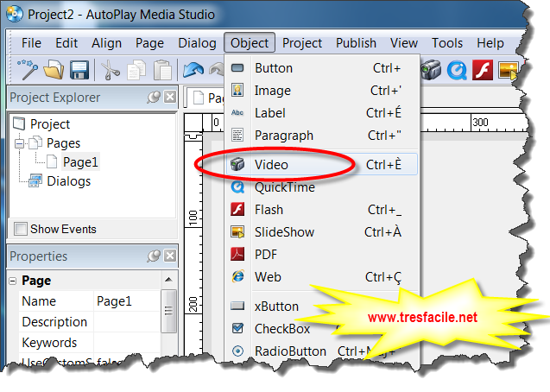Screen dimensions: 550x392
Task: Add video object via camcorder toolbar icon
Action: (430, 69)
